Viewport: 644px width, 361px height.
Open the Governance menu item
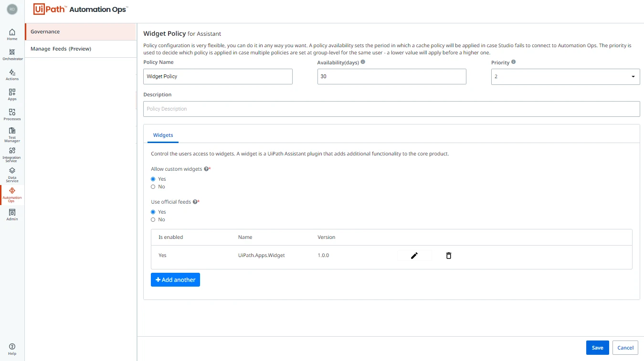(81, 32)
